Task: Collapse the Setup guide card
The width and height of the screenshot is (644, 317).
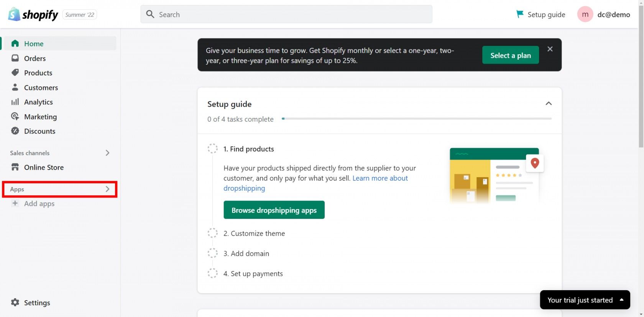Action: 549,104
